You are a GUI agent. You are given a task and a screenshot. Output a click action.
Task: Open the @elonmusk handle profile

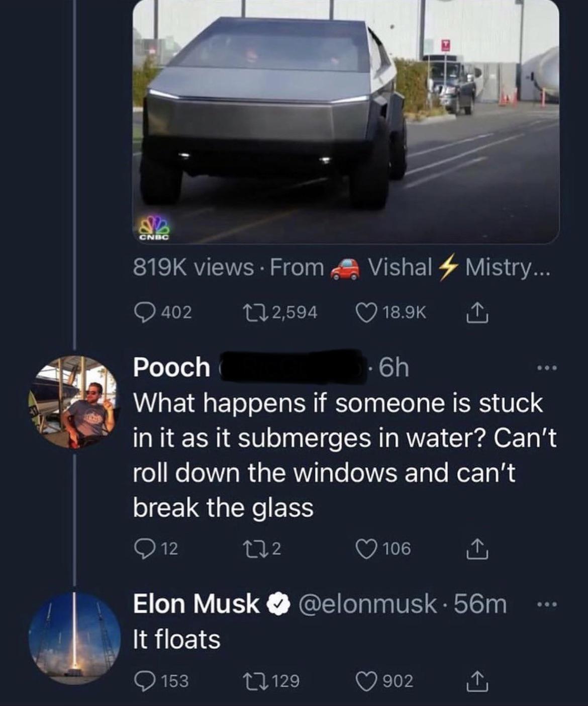click(367, 604)
